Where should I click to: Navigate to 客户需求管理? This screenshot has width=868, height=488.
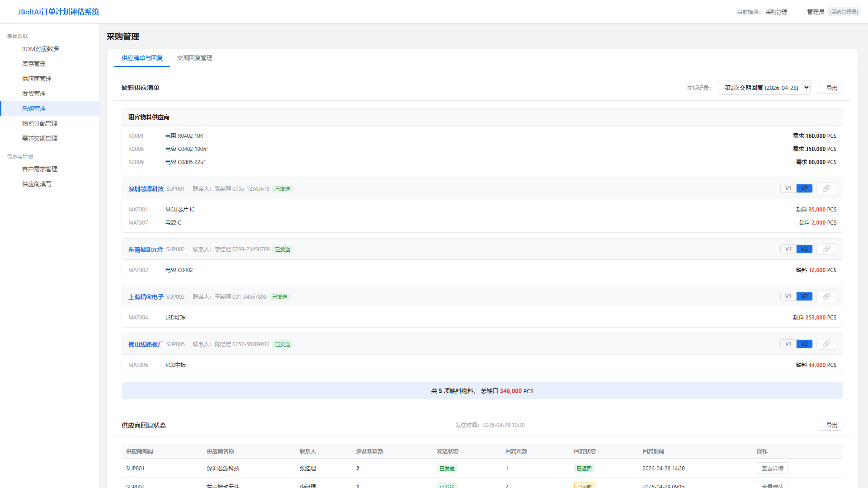point(50,169)
